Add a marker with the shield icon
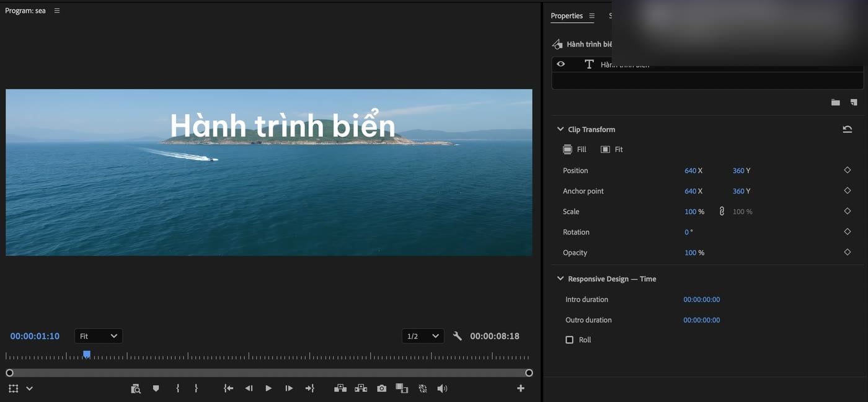This screenshot has width=868, height=402. point(156,388)
